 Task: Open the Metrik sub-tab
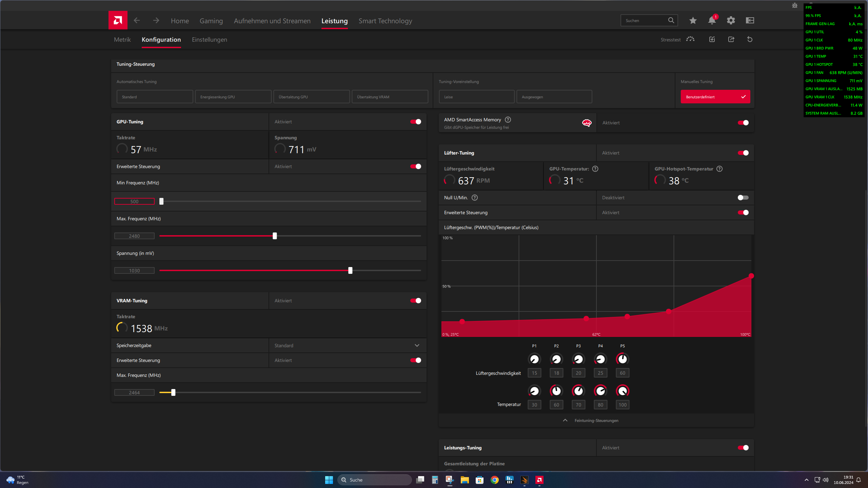122,40
